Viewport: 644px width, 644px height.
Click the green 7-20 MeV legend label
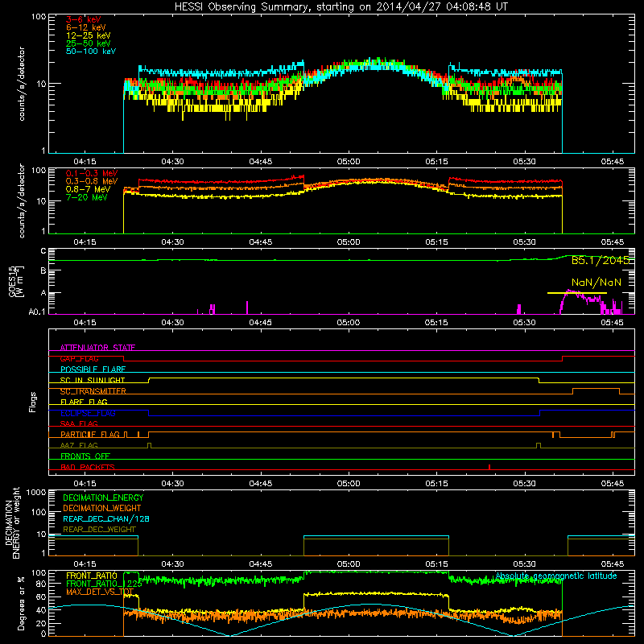(x=87, y=197)
